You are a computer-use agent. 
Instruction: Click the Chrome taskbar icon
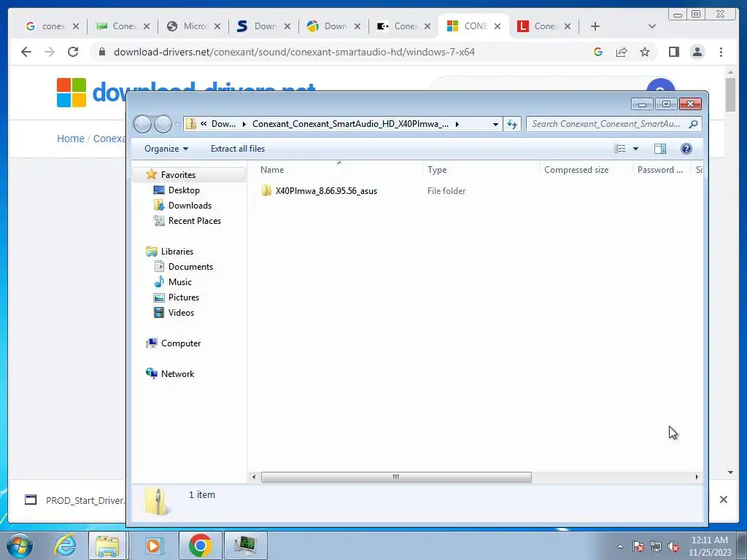(200, 545)
